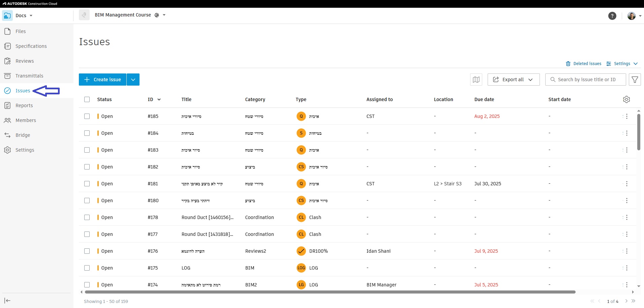Collapse the sidebar with bottom arrow icon
This screenshot has height=308, width=644.
(x=7, y=301)
